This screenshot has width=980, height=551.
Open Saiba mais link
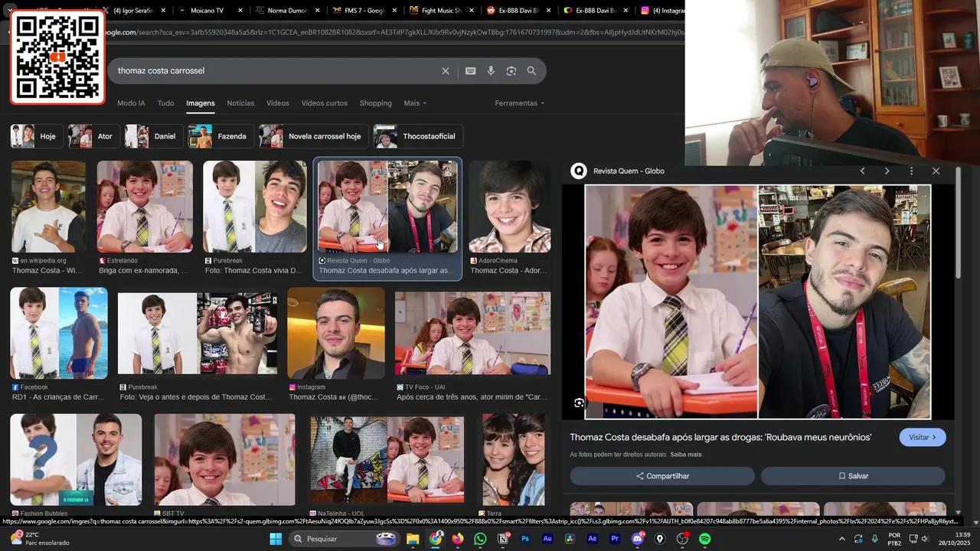click(686, 455)
